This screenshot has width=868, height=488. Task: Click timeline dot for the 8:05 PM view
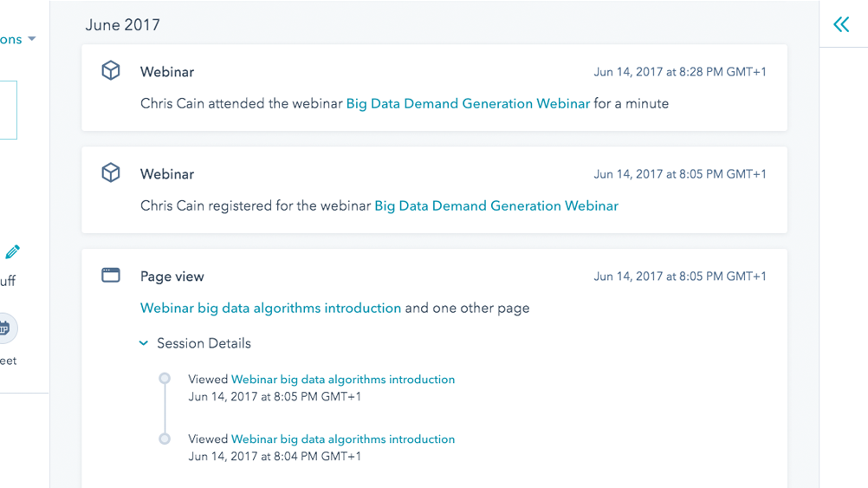point(165,379)
